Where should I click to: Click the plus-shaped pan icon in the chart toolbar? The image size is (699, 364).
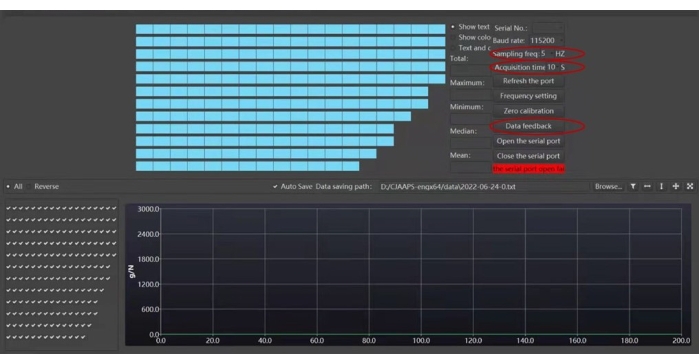click(676, 186)
